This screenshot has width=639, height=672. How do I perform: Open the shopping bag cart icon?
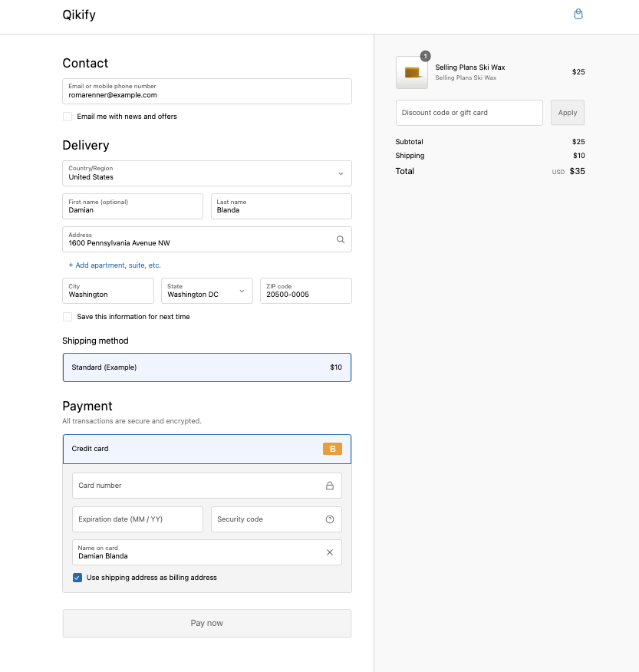(x=578, y=14)
